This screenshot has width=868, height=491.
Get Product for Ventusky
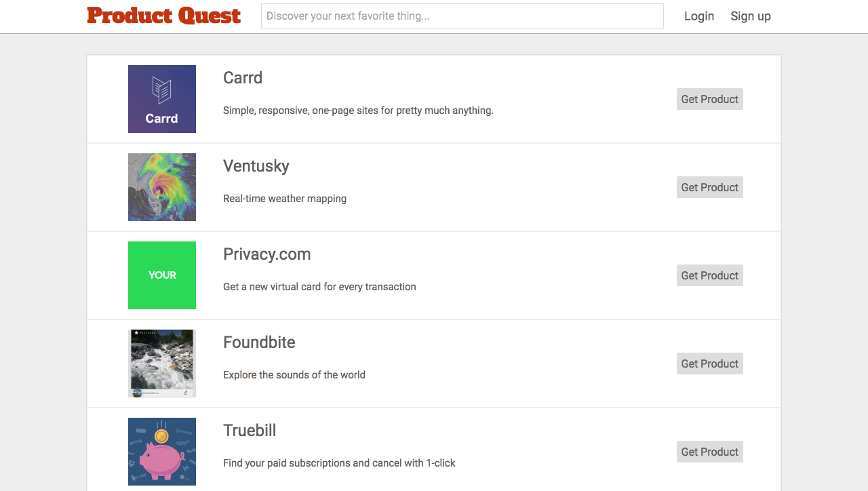pyautogui.click(x=710, y=187)
